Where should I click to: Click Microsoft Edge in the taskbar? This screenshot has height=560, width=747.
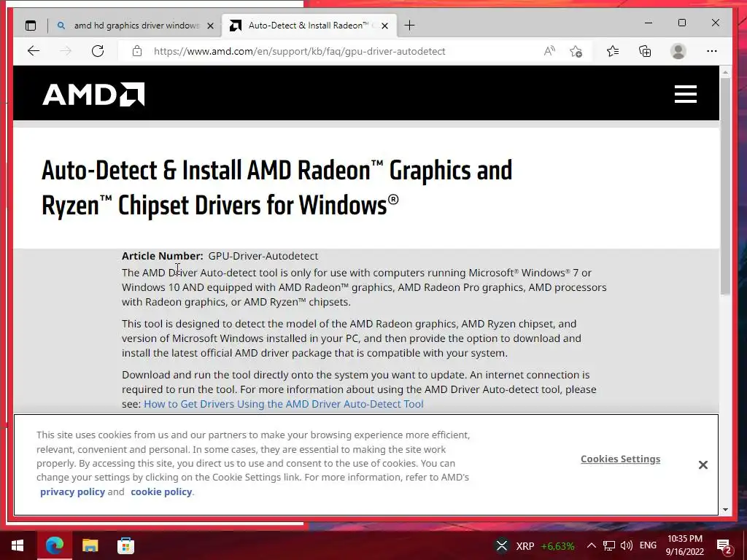(x=54, y=545)
